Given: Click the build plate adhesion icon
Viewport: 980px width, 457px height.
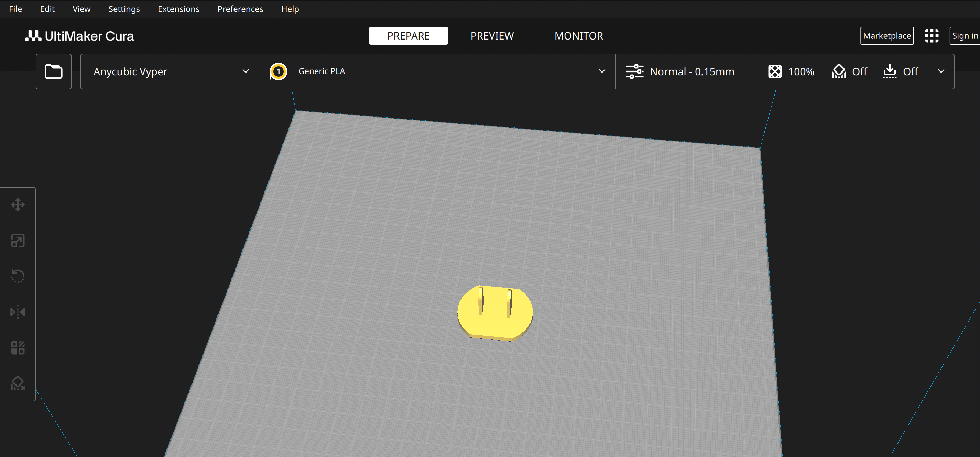Looking at the screenshot, I should pos(890,71).
